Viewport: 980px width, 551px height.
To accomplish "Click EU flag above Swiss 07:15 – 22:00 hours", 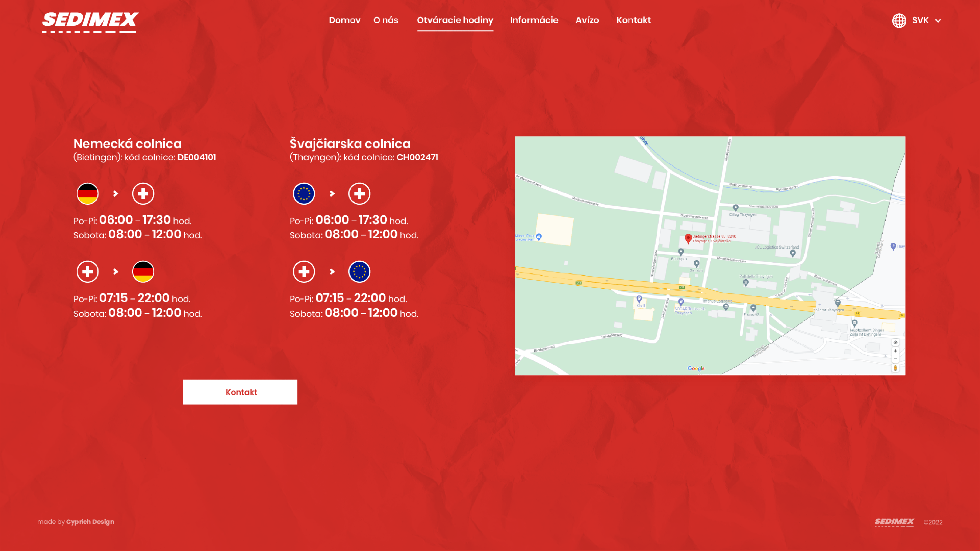I will tap(359, 272).
